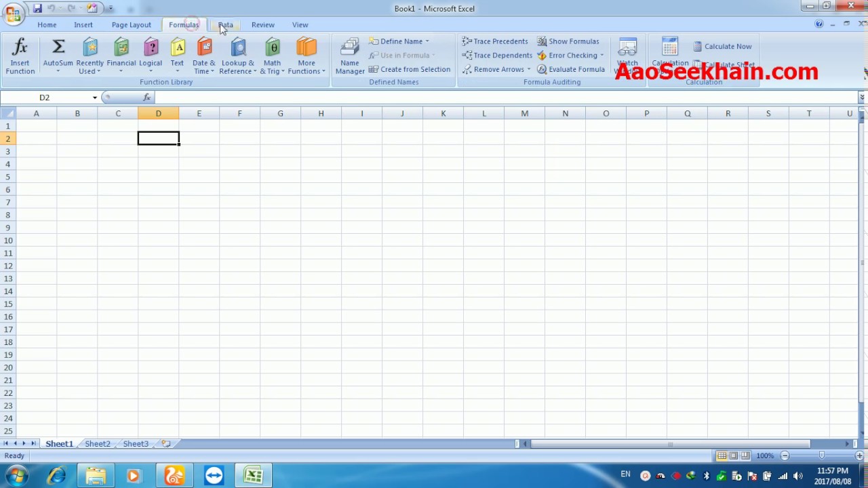868x488 pixels.
Task: Switch to Normal view in status bar
Action: (722, 456)
